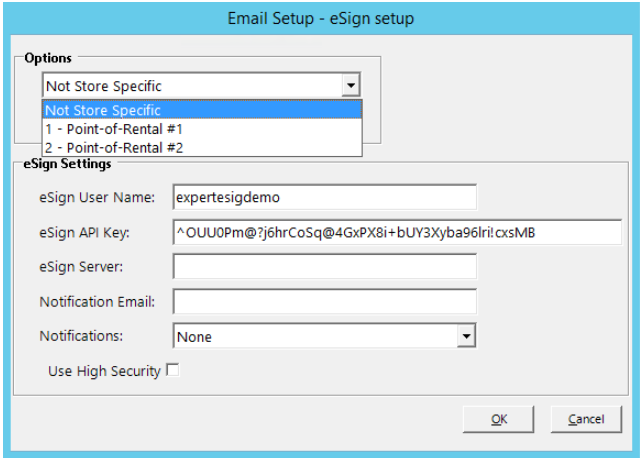Enable the Use High Security checkbox
The width and height of the screenshot is (642, 459).
tap(173, 371)
